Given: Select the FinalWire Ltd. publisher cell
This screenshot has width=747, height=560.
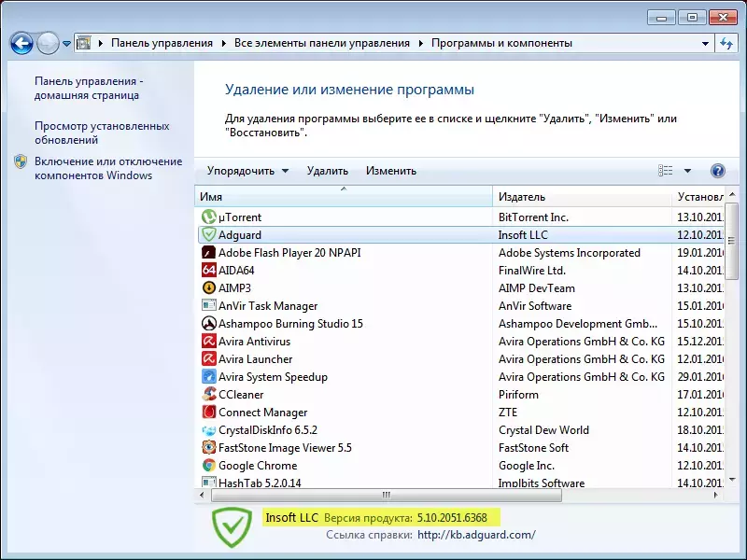Looking at the screenshot, I should click(x=532, y=270).
